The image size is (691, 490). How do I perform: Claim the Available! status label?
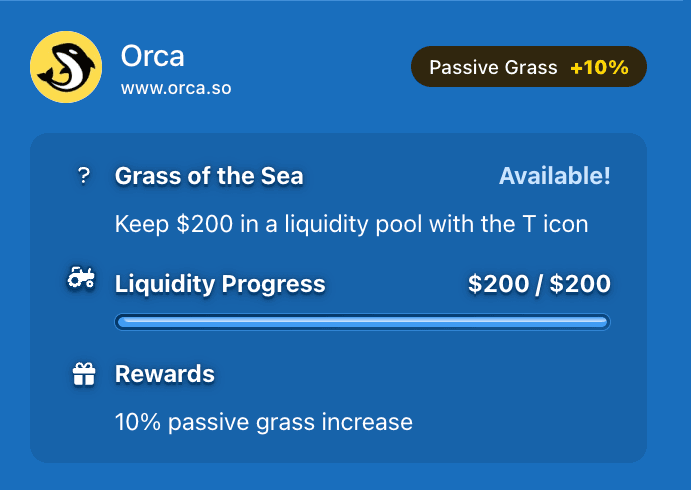555,176
